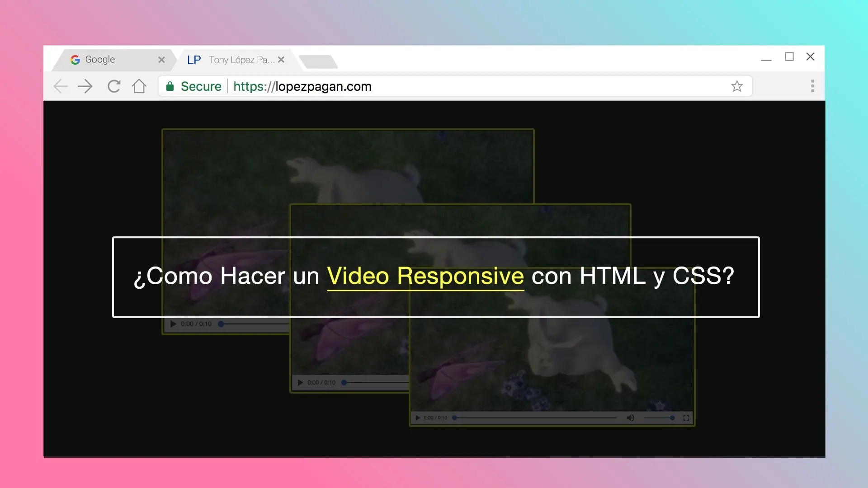Navigate forward using the forward arrow
The height and width of the screenshot is (488, 868).
click(x=85, y=86)
